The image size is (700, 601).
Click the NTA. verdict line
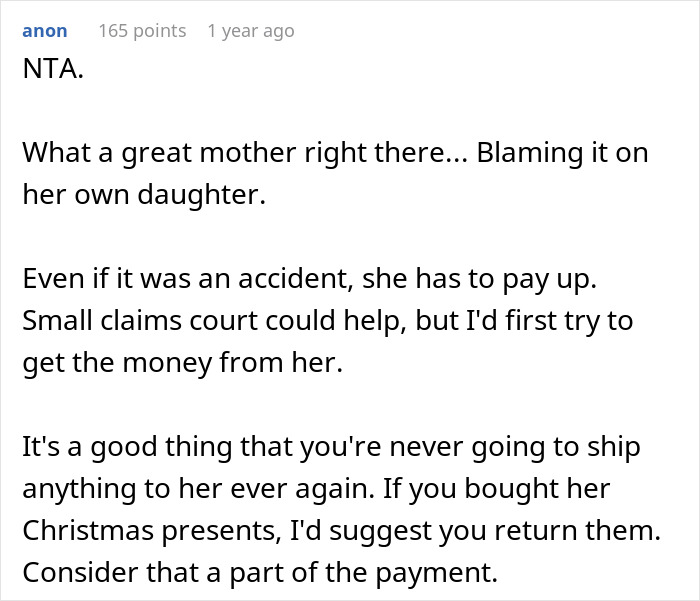pyautogui.click(x=51, y=74)
